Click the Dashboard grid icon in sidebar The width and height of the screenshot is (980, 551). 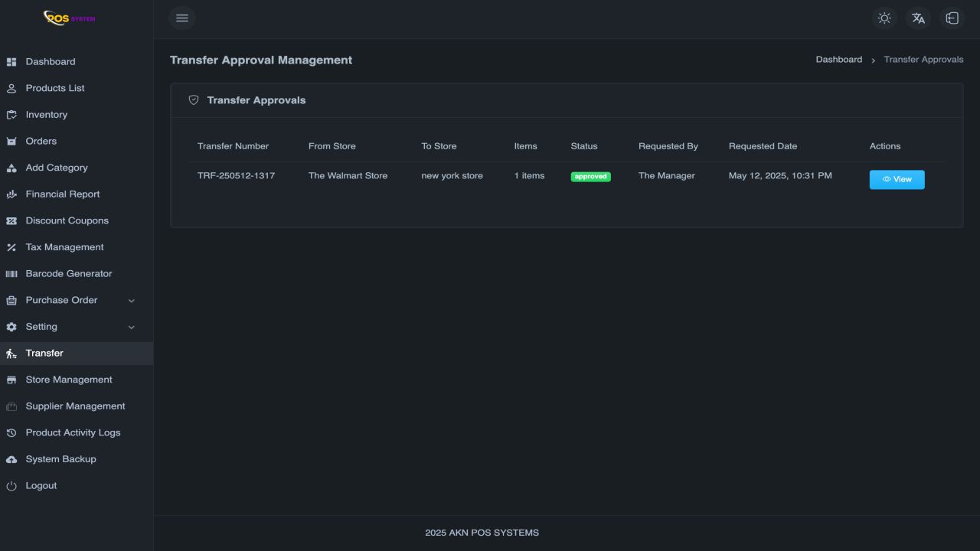[x=11, y=62]
